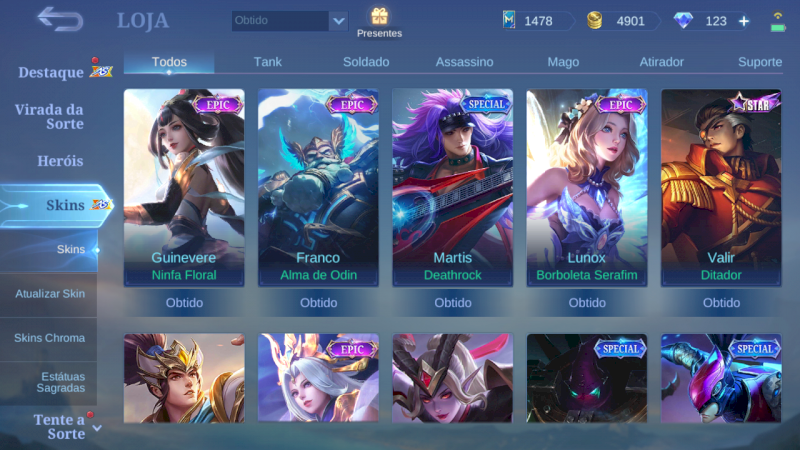Tap the blue diamond currency icon
This screenshot has height=450, width=800.
tap(683, 20)
